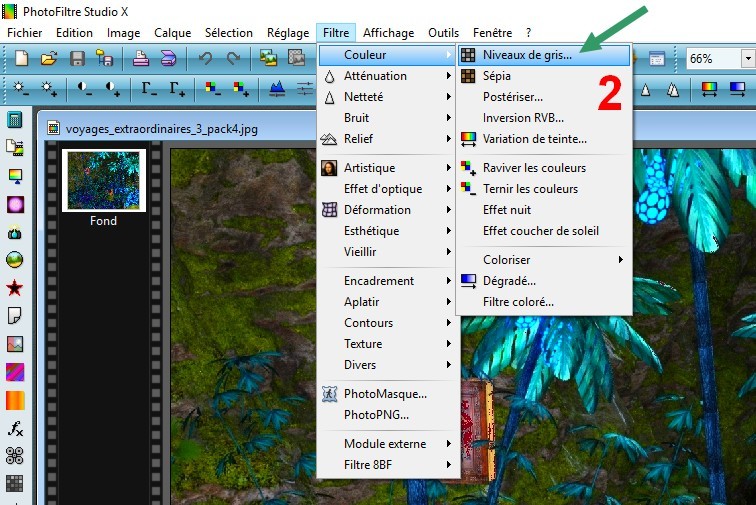This screenshot has width=756, height=505.
Task: Click the Open file folder icon
Action: [49, 58]
